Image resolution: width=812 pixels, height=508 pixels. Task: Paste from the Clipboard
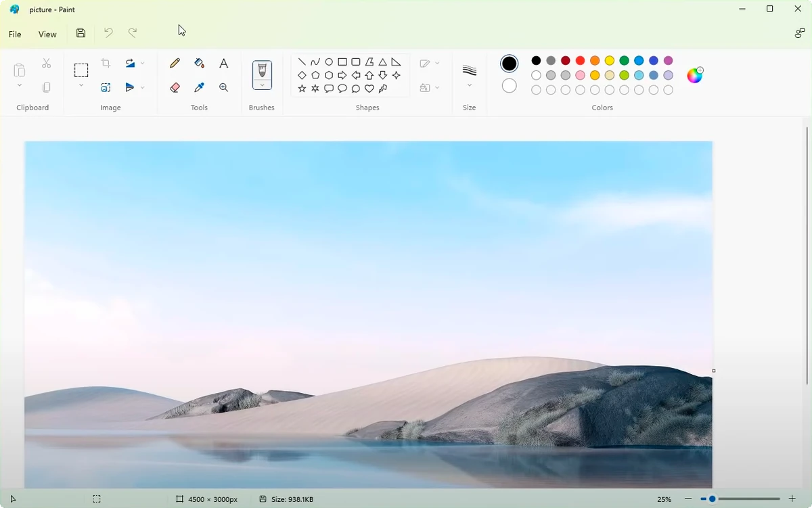tap(19, 70)
